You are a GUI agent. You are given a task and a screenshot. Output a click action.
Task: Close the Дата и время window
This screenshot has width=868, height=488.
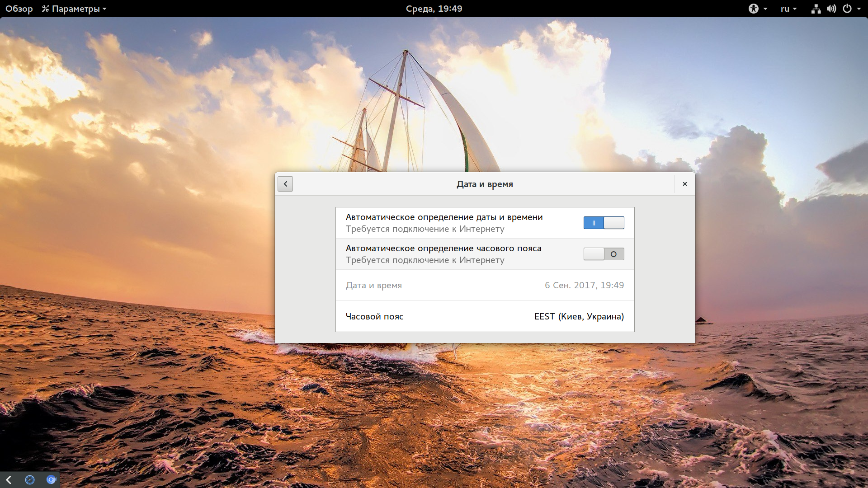(684, 184)
